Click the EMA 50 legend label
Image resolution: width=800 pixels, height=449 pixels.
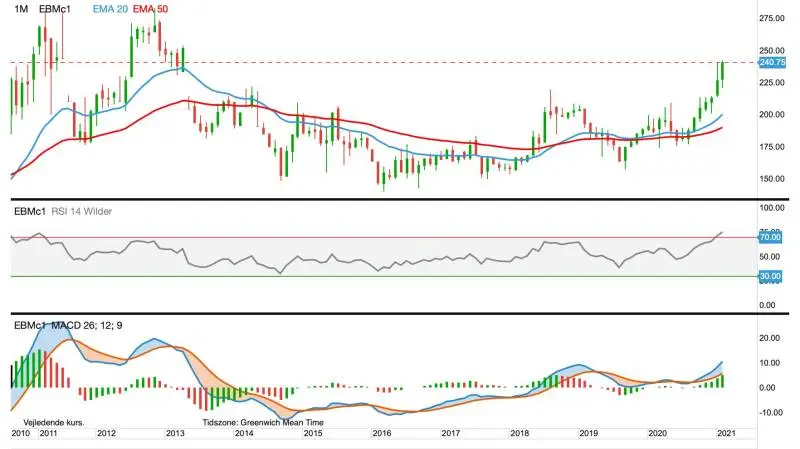tap(150, 9)
